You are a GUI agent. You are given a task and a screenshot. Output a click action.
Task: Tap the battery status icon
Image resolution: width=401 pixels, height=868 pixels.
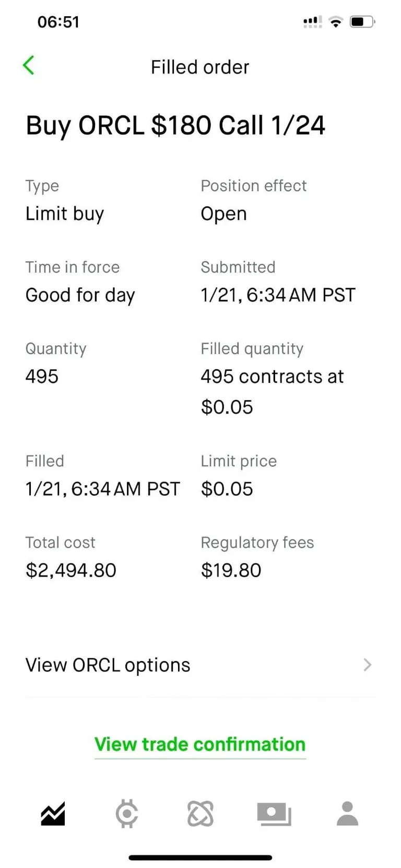pyautogui.click(x=362, y=22)
